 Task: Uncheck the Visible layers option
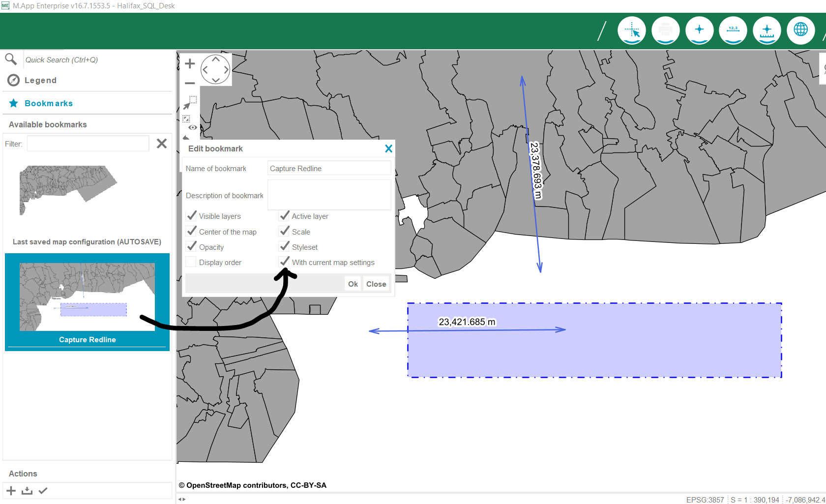pos(191,215)
